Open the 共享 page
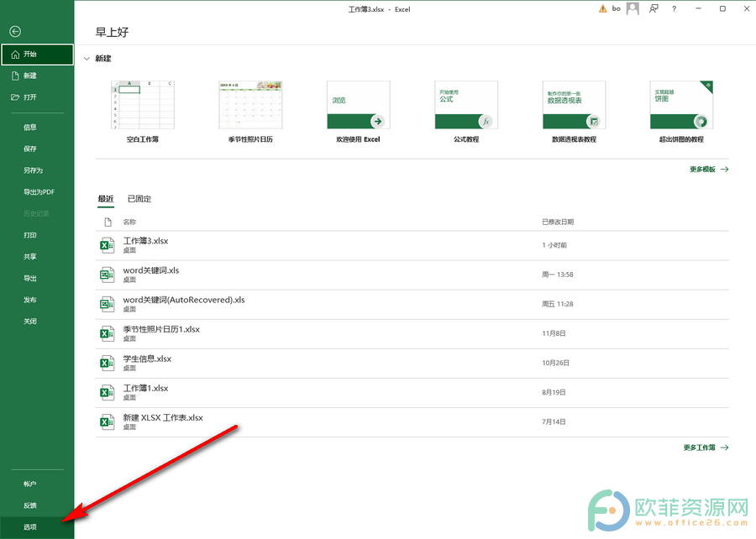 (37, 257)
